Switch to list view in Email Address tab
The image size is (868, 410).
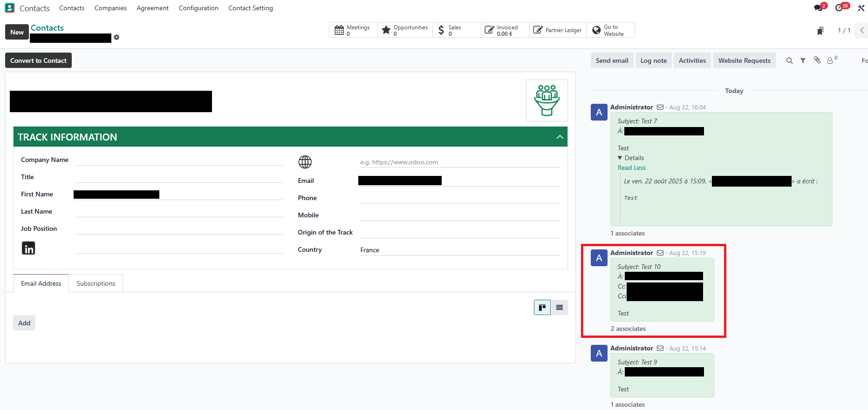[x=560, y=308]
